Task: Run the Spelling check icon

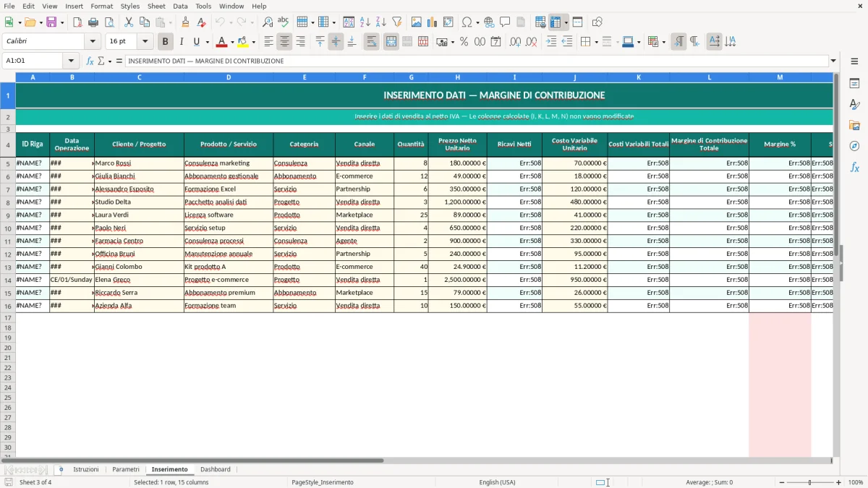Action: click(x=284, y=22)
